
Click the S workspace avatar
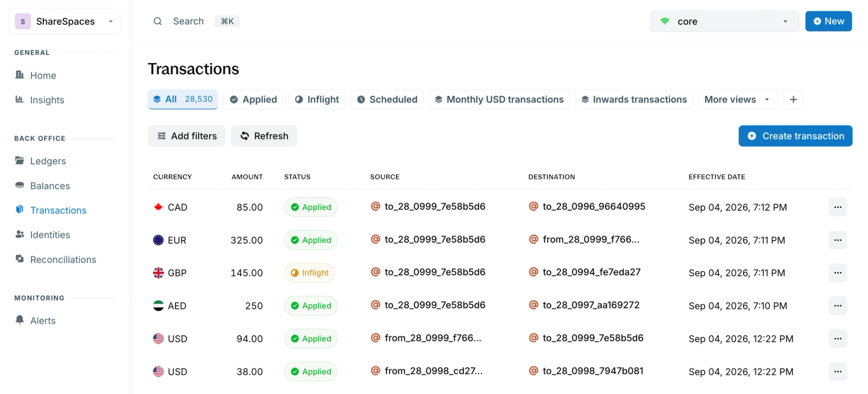point(23,21)
